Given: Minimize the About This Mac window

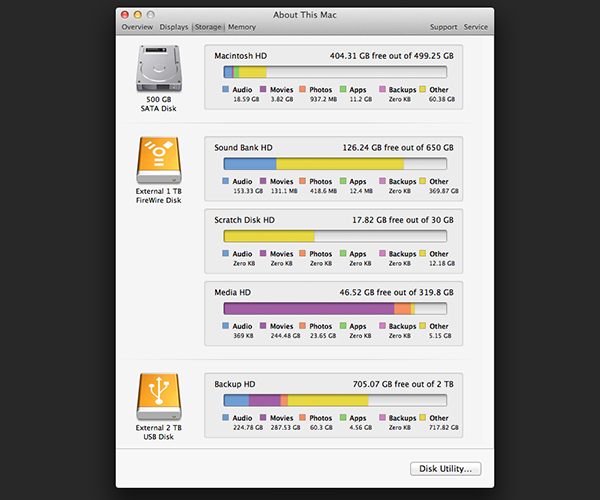Looking at the screenshot, I should [138, 15].
